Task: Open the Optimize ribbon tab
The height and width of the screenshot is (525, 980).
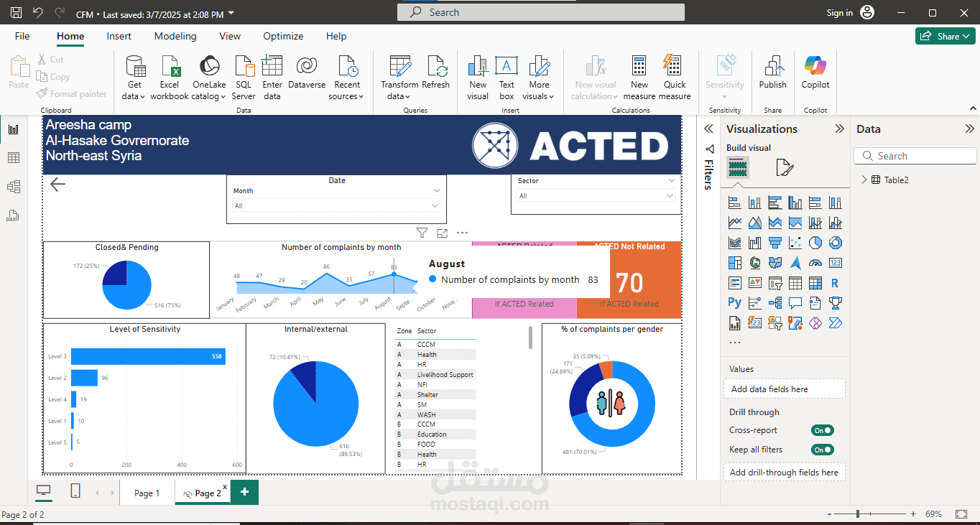Action: (283, 36)
